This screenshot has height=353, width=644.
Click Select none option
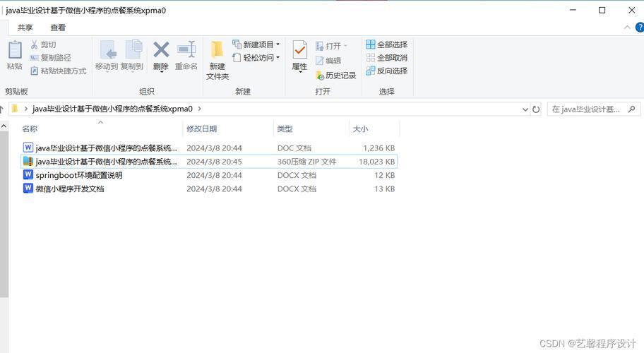pos(387,58)
